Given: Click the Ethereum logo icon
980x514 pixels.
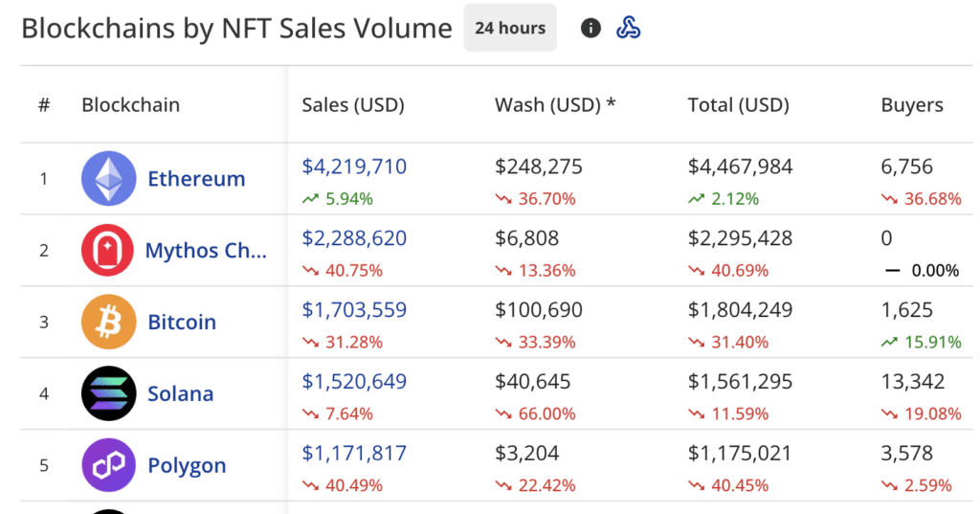Looking at the screenshot, I should (x=109, y=178).
